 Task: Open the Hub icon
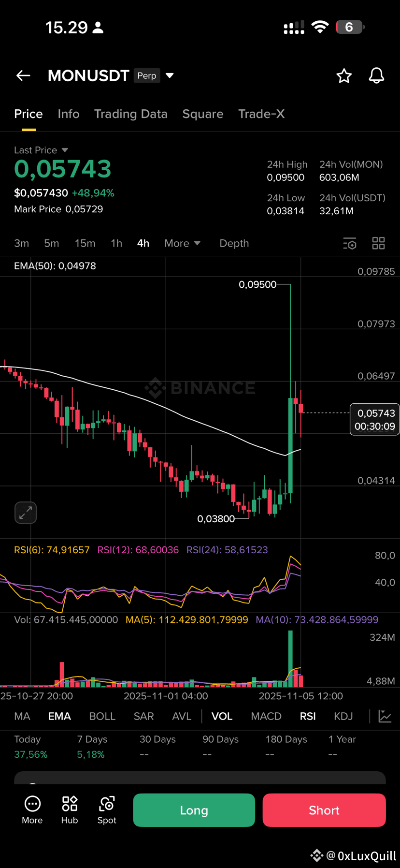[x=70, y=810]
